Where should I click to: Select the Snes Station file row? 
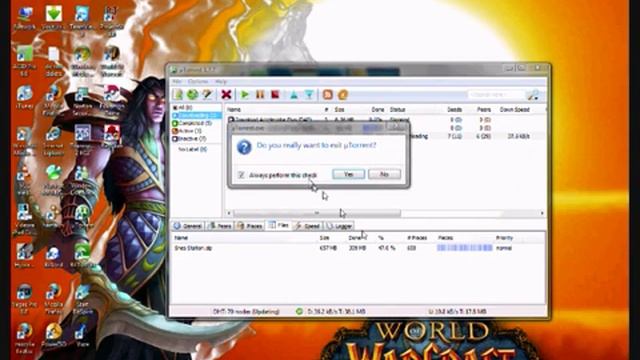pyautogui.click(x=358, y=248)
